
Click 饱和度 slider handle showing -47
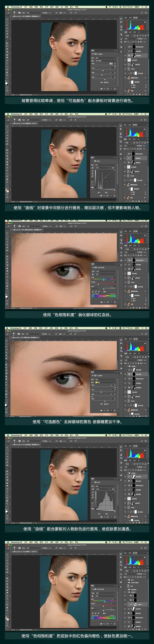(x=98, y=284)
